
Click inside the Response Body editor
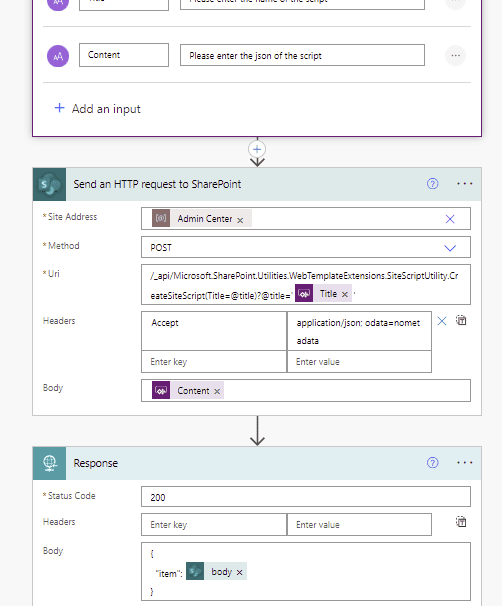[x=306, y=572]
